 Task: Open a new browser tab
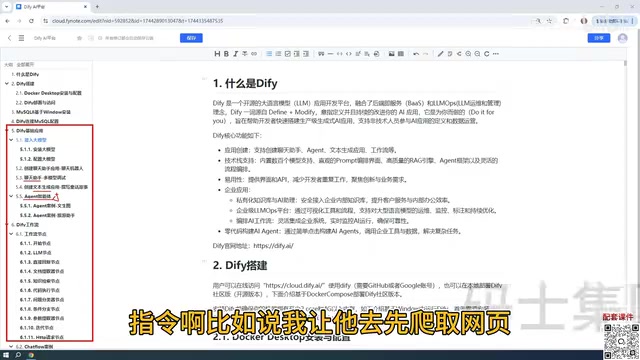pos(97,7)
